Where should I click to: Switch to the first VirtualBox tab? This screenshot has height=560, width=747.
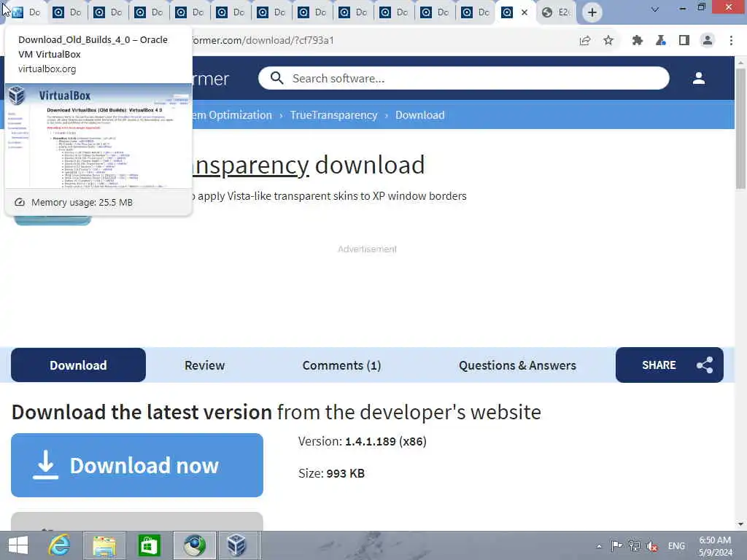coord(26,12)
